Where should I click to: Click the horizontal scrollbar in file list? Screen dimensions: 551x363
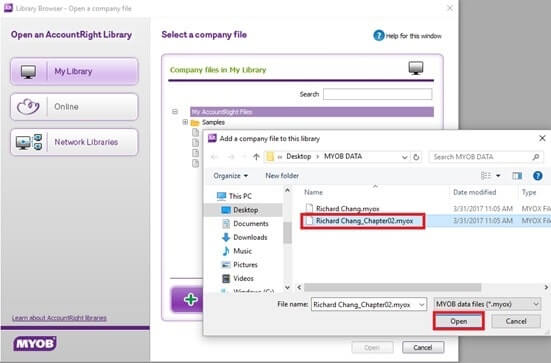(x=392, y=287)
